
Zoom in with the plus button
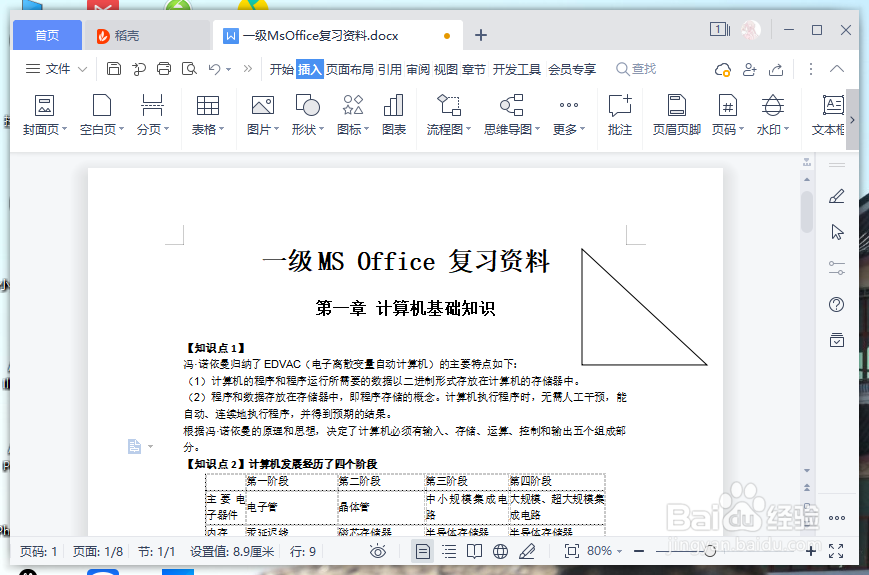point(810,551)
